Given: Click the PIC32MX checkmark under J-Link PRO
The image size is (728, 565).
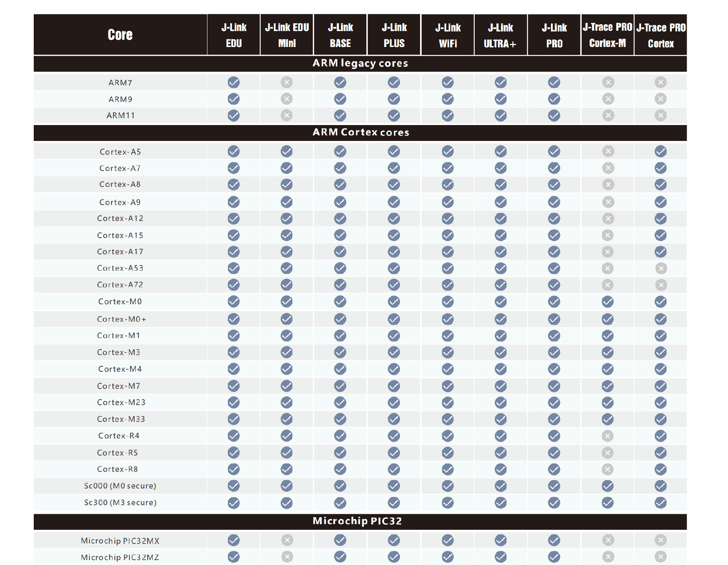Looking at the screenshot, I should [554, 540].
